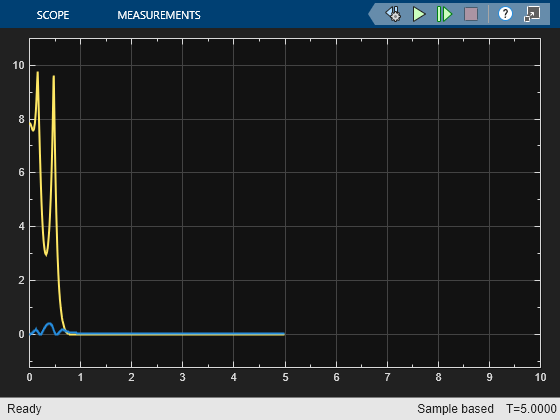This screenshot has height=420, width=560.
Task: Click the Ready status text
Action: click(x=24, y=409)
